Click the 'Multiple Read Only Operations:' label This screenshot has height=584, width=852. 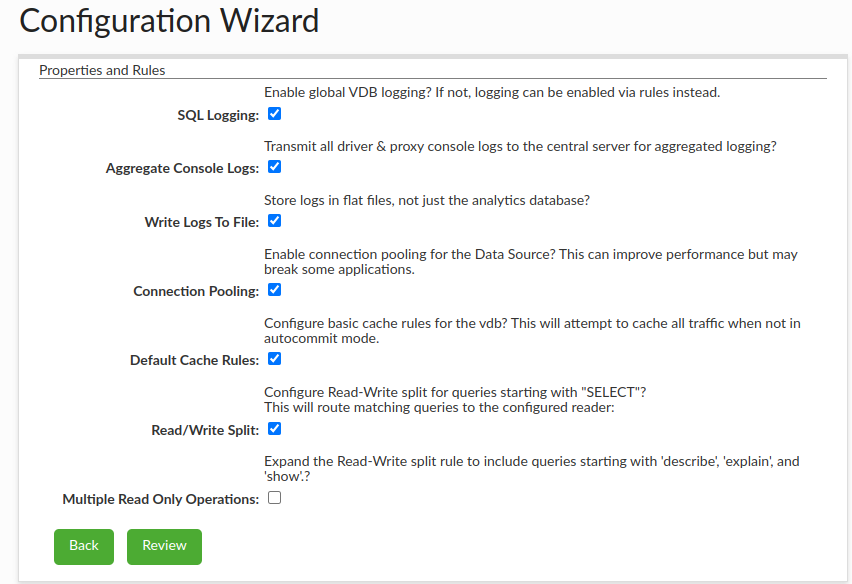tap(160, 500)
